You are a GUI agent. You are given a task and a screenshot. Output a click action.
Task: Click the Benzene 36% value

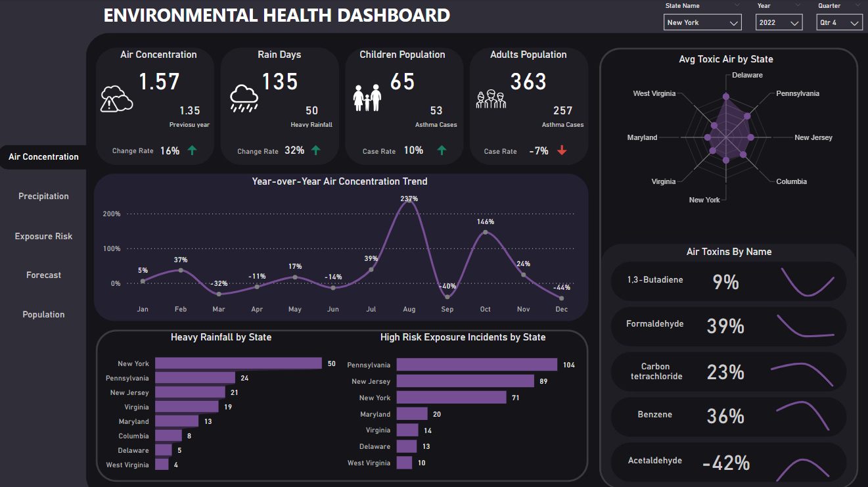point(725,416)
